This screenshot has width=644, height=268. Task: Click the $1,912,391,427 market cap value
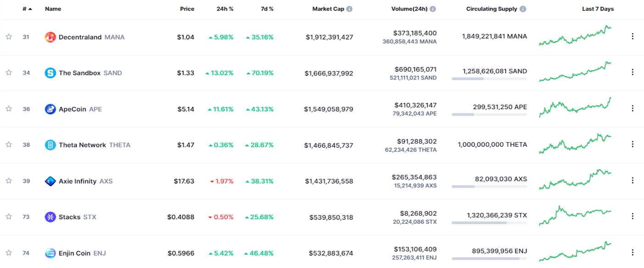pos(330,37)
